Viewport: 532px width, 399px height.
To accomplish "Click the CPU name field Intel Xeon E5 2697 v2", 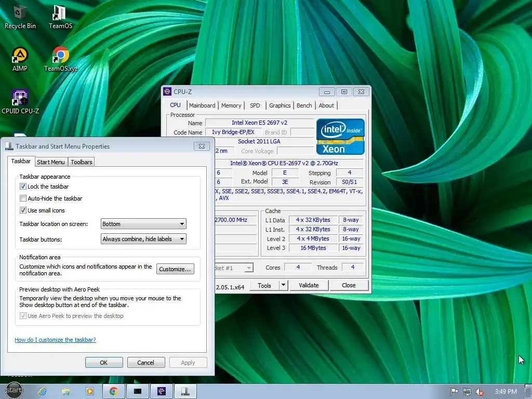I will click(260, 123).
